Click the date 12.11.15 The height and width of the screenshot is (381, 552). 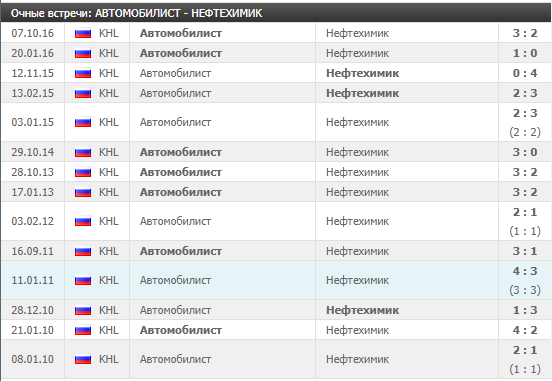32,73
